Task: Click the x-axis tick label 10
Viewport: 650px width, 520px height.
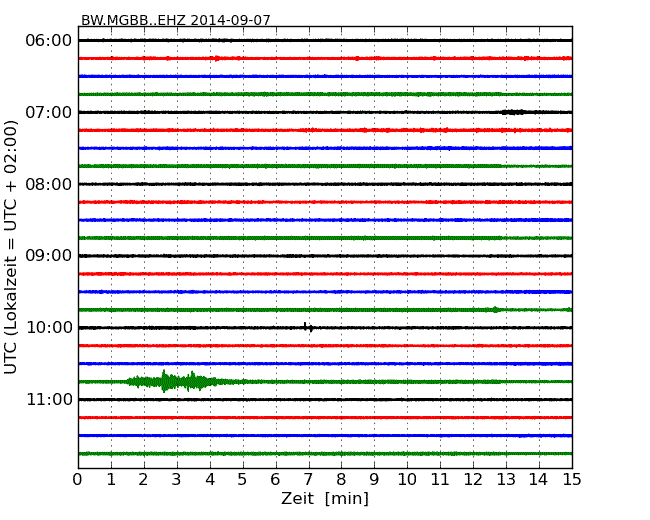Action: click(407, 480)
